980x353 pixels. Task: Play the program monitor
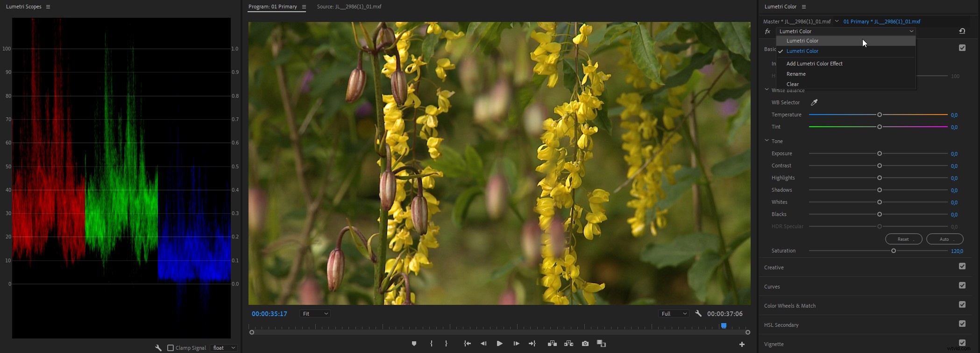pyautogui.click(x=500, y=344)
